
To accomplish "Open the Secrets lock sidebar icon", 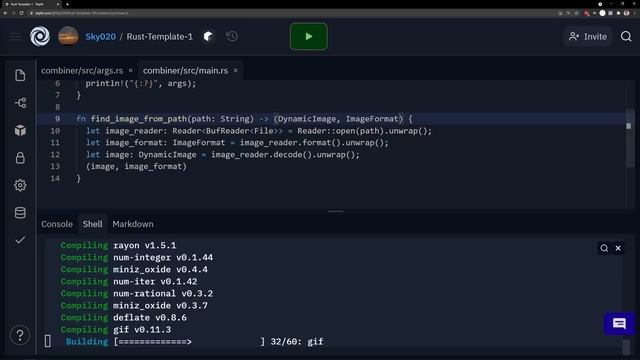I will coord(20,158).
